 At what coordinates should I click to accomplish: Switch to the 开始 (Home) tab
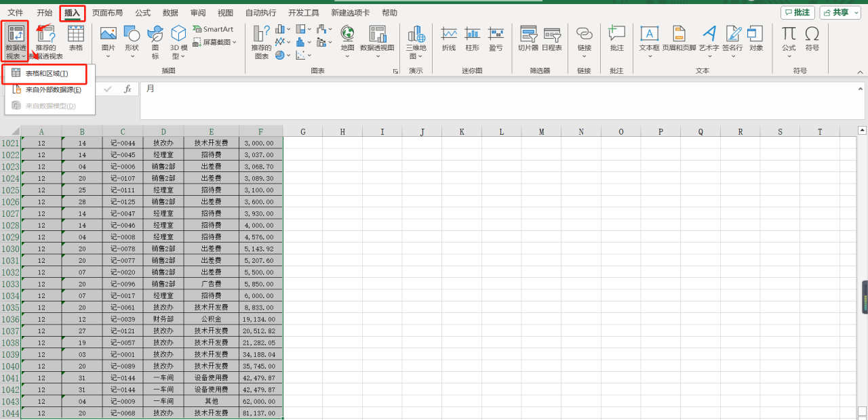pos(44,12)
